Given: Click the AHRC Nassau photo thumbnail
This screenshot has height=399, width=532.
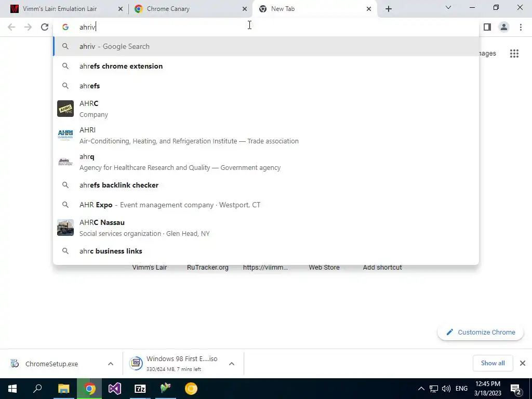Looking at the screenshot, I should 65,228.
